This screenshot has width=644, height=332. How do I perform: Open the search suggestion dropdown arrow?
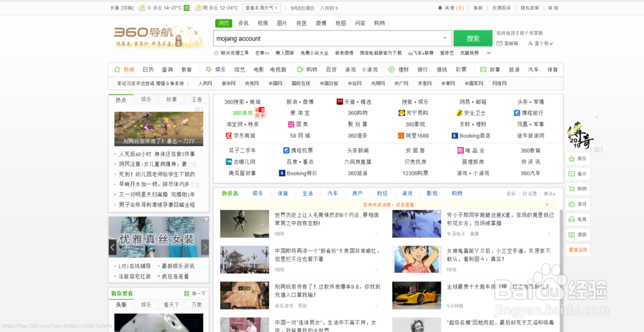pos(445,39)
